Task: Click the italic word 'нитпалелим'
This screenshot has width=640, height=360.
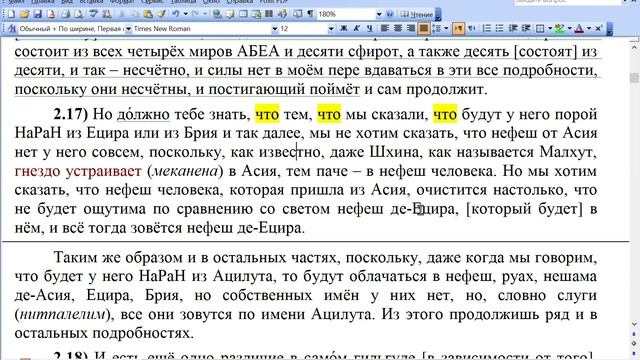Action: [62, 314]
